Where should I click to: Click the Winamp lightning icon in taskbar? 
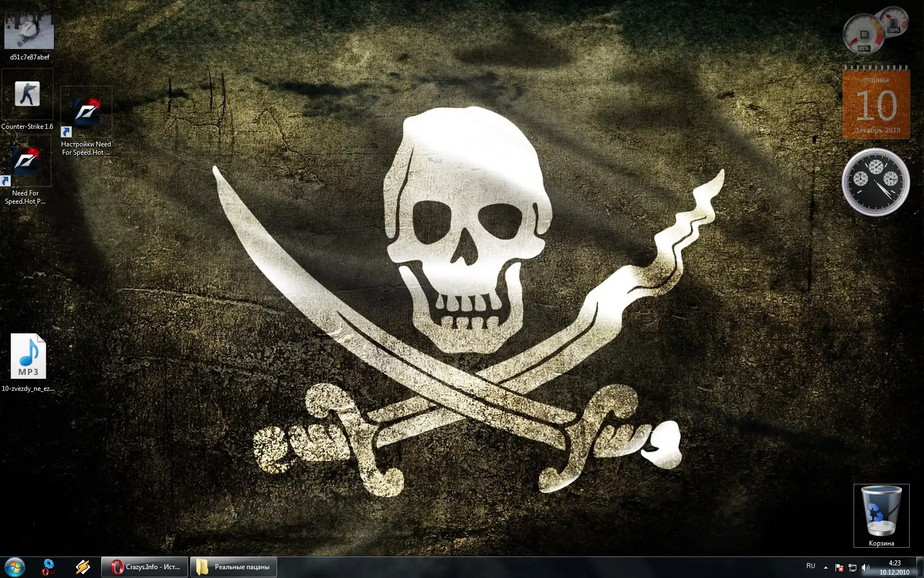click(x=83, y=566)
